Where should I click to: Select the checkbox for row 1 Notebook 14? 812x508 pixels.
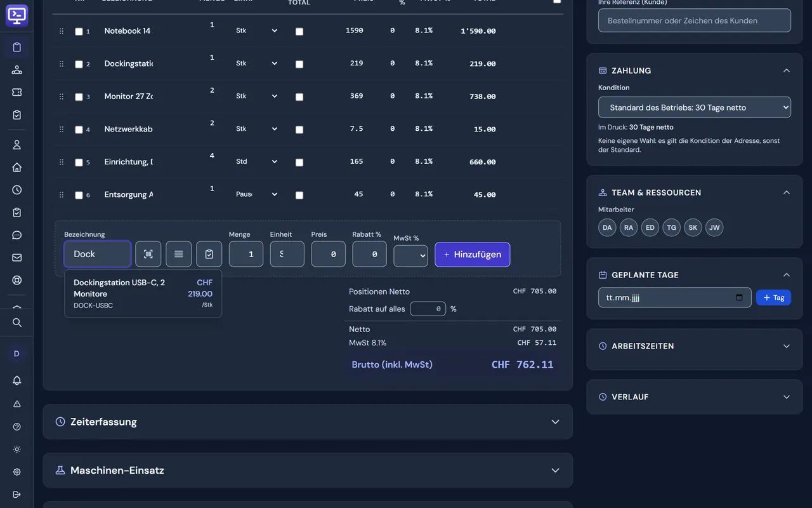tap(79, 31)
